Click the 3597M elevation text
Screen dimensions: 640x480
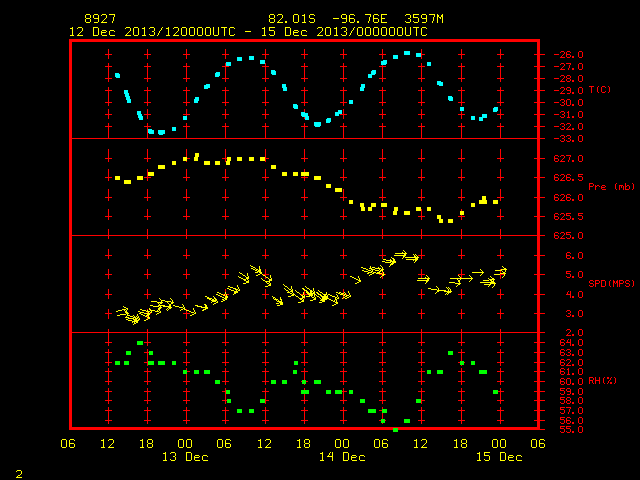pos(424,19)
